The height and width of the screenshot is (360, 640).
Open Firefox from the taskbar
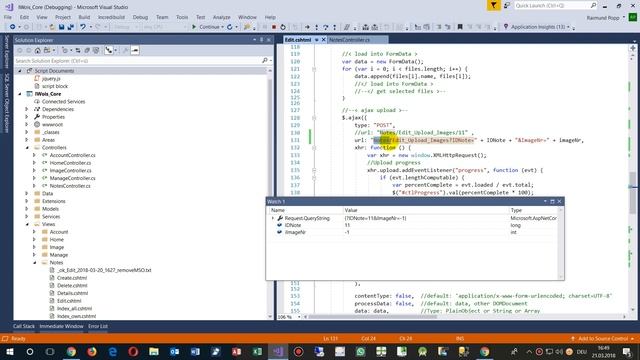pos(92,351)
